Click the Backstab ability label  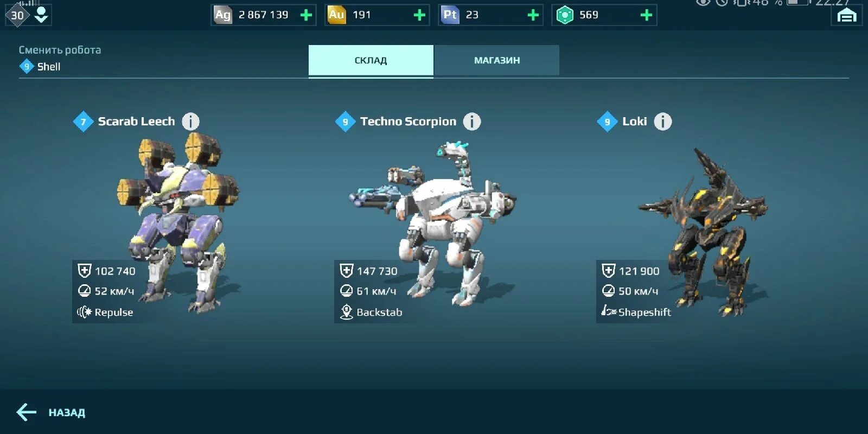(379, 312)
